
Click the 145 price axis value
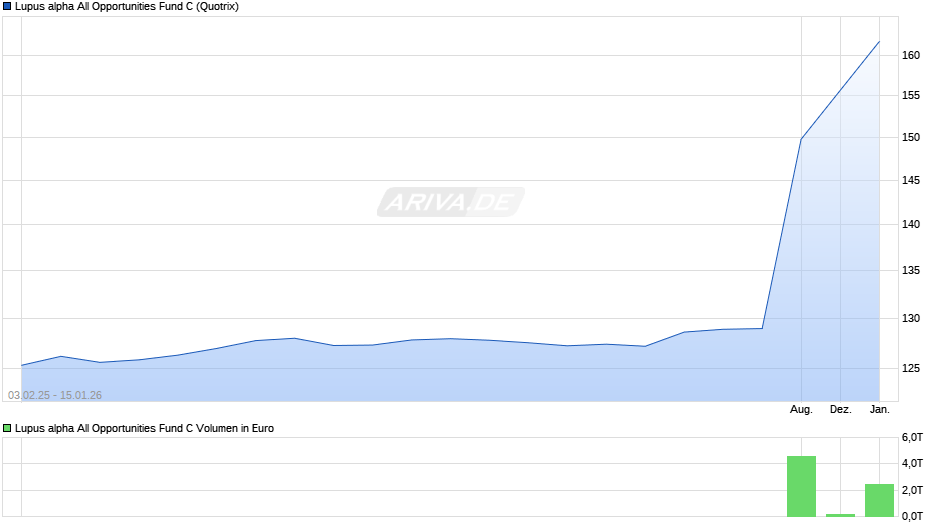[x=911, y=181]
